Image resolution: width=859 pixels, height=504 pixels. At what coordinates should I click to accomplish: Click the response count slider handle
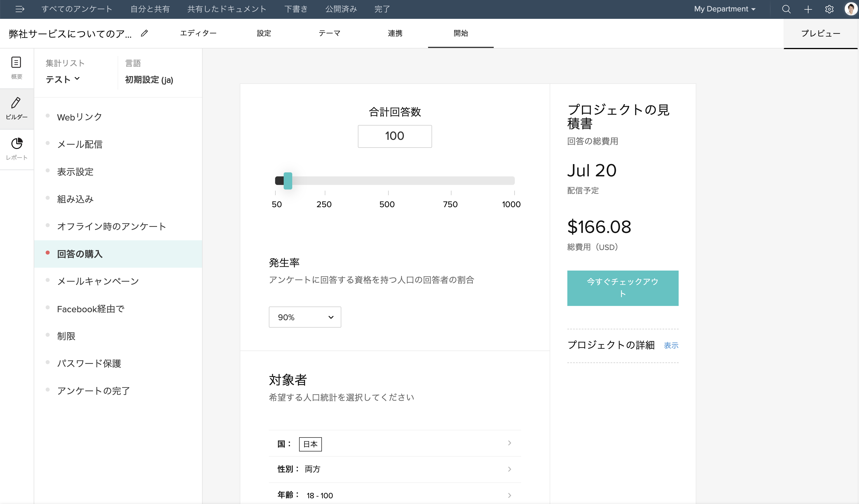tap(288, 181)
